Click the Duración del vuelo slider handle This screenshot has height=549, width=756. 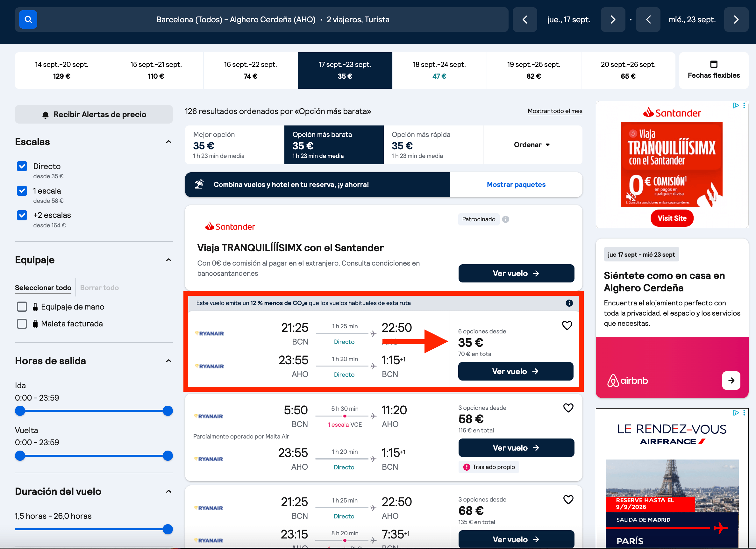[x=168, y=529]
